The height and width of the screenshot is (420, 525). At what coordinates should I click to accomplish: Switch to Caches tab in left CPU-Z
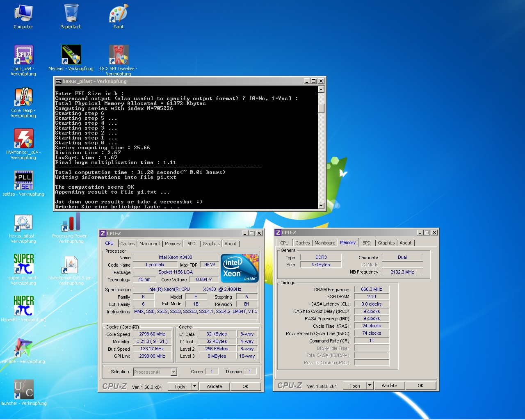point(128,244)
